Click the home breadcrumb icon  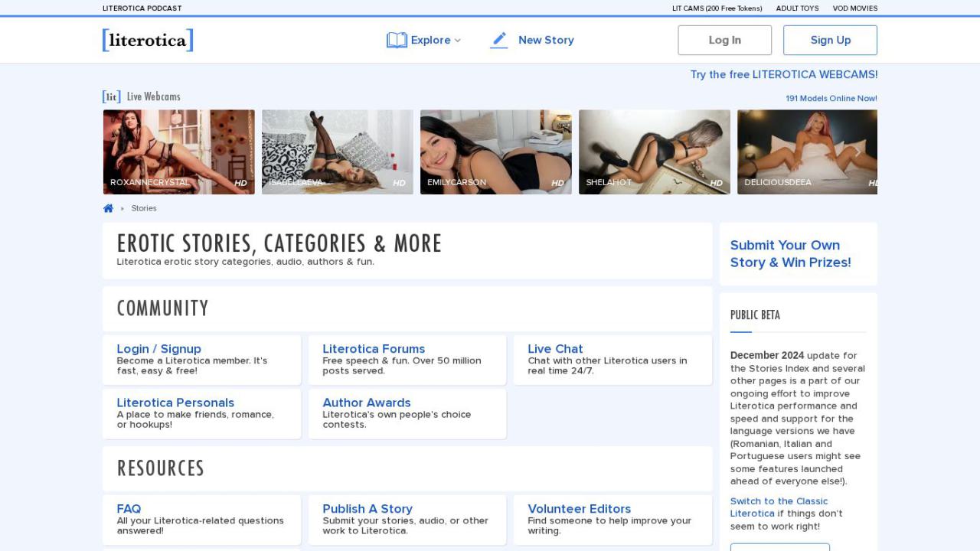coord(108,208)
